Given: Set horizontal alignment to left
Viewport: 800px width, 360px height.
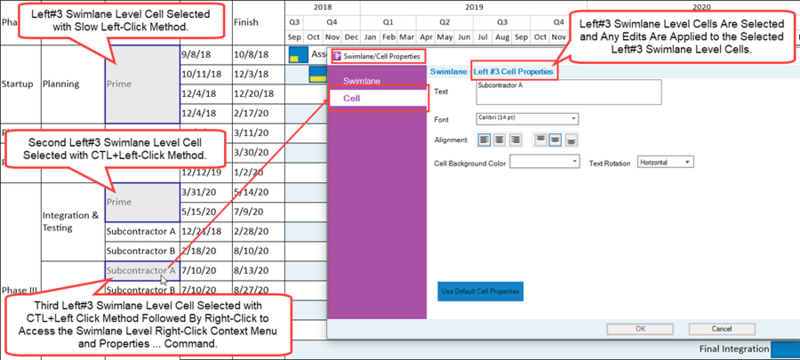Looking at the screenshot, I should click(484, 140).
